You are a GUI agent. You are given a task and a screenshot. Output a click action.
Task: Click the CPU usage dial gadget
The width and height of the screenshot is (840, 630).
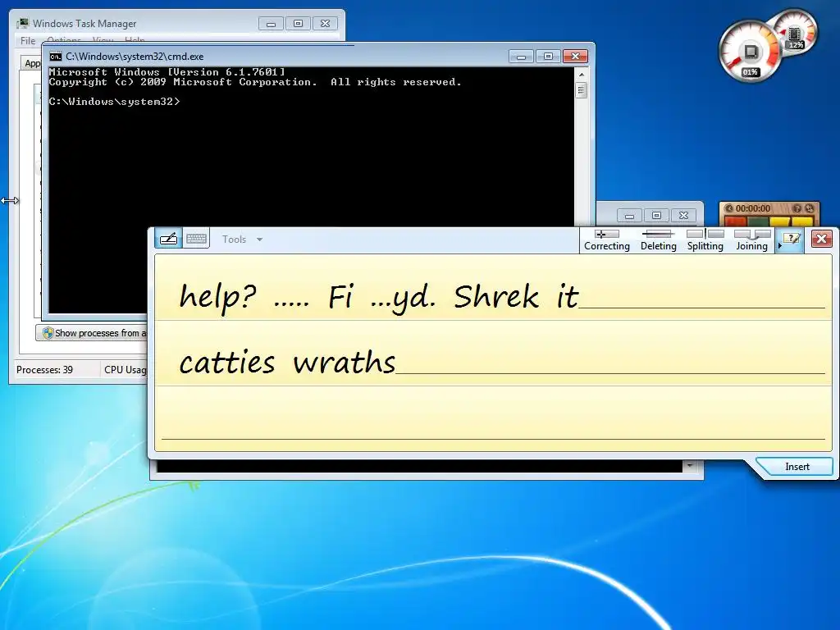click(750, 52)
